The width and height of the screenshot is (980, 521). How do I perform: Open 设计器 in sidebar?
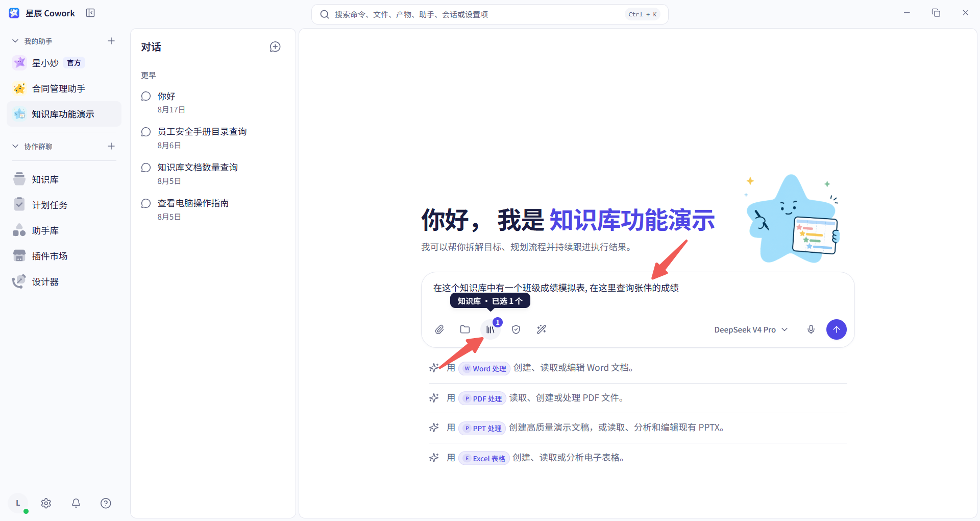(x=64, y=281)
